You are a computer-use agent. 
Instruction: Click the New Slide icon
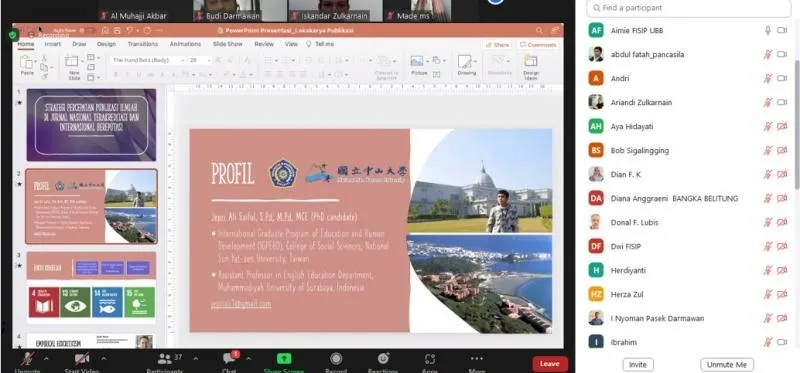[72, 62]
